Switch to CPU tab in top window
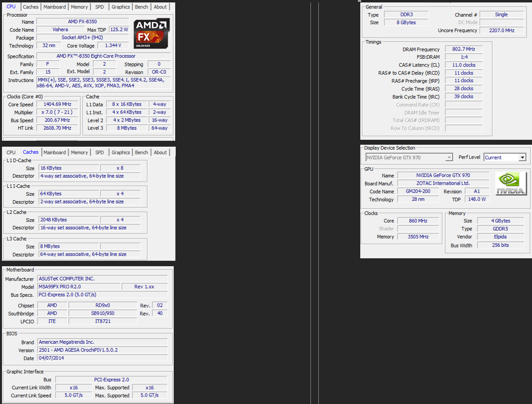Viewport: 532px width, 404px height. pyautogui.click(x=11, y=6)
